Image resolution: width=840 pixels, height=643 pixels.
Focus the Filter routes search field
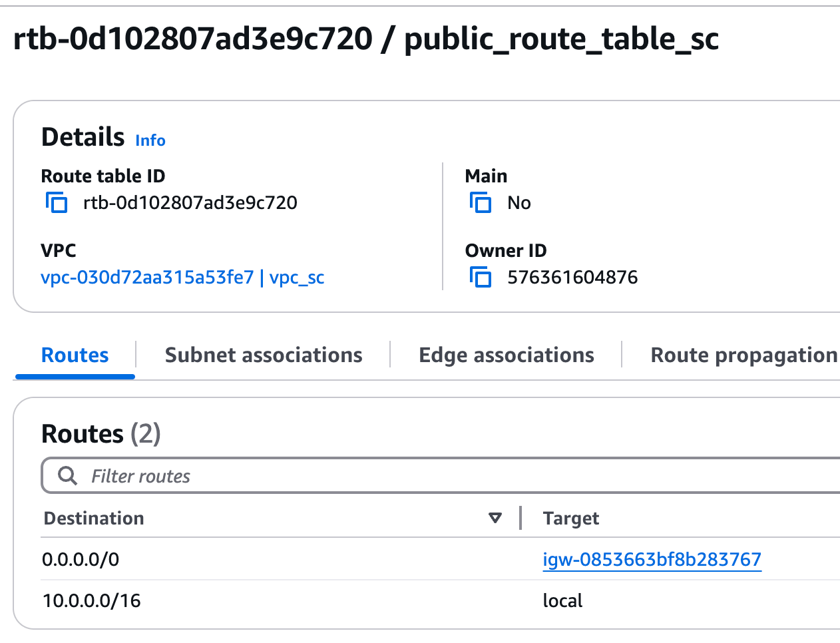tap(441, 476)
